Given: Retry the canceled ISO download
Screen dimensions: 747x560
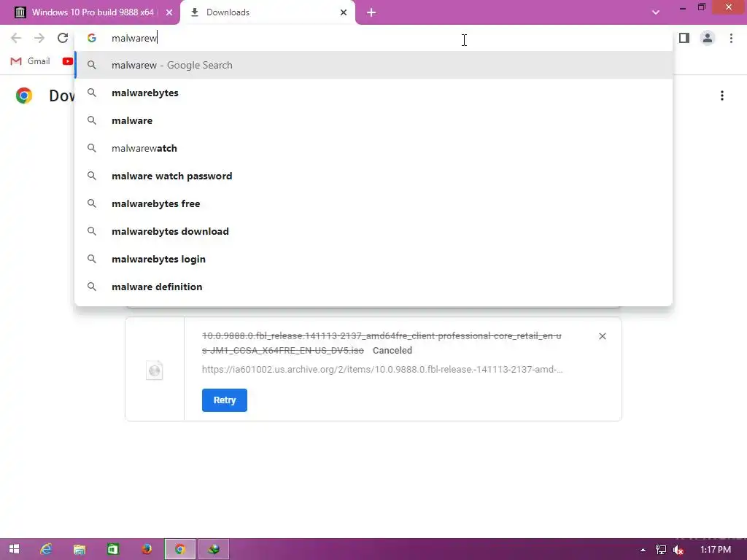Looking at the screenshot, I should coord(225,400).
